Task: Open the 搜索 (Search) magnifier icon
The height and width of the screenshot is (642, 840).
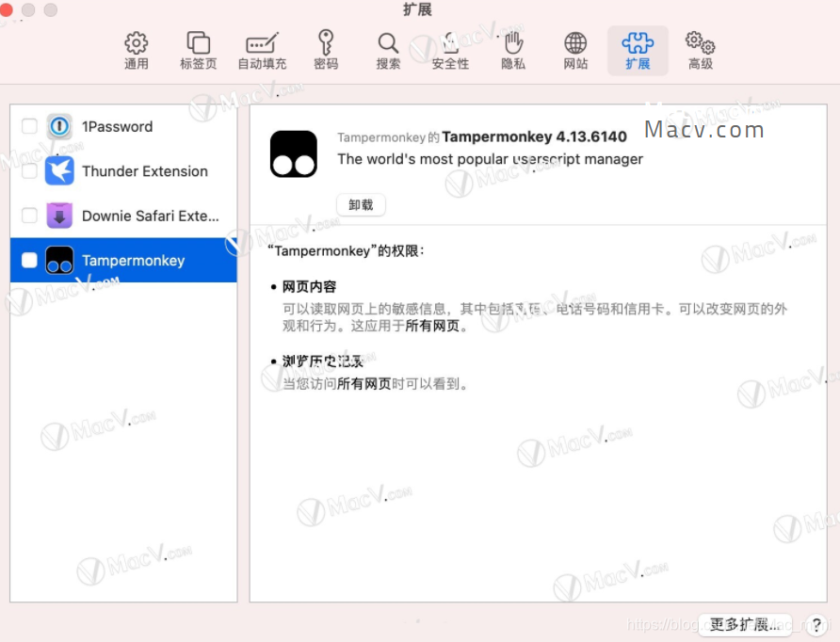Action: (388, 43)
